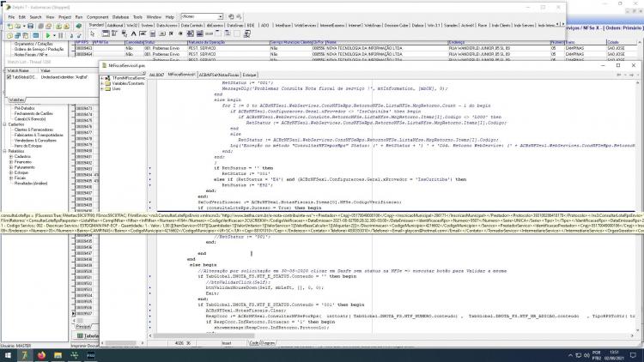The width and height of the screenshot is (644, 362).
Task: Select the Button component icon
Action: tap(161, 33)
